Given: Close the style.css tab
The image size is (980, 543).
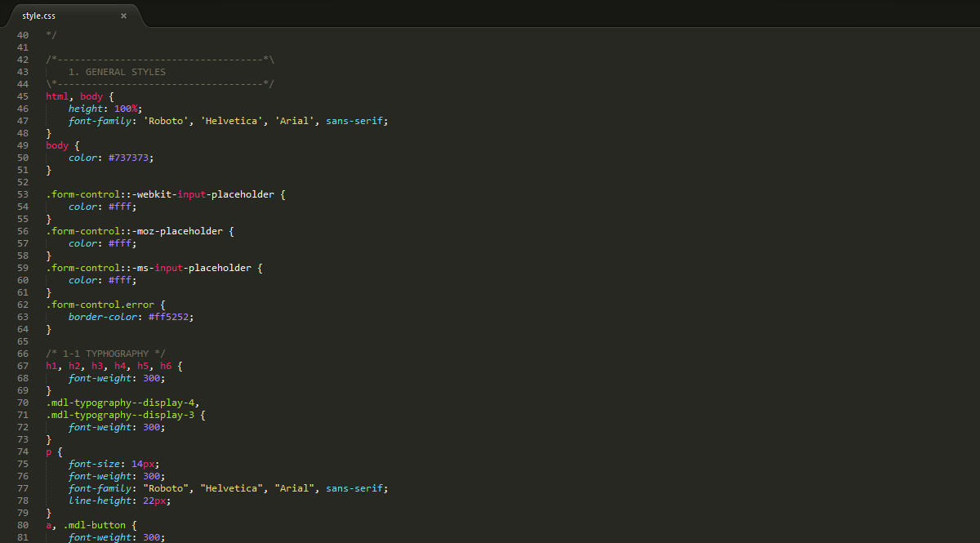Looking at the screenshot, I should [123, 16].
